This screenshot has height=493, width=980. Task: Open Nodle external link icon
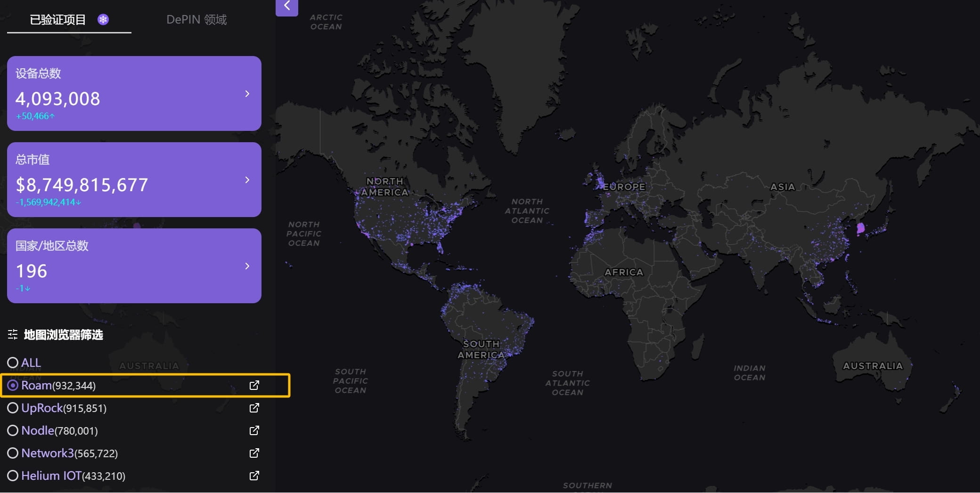(254, 430)
